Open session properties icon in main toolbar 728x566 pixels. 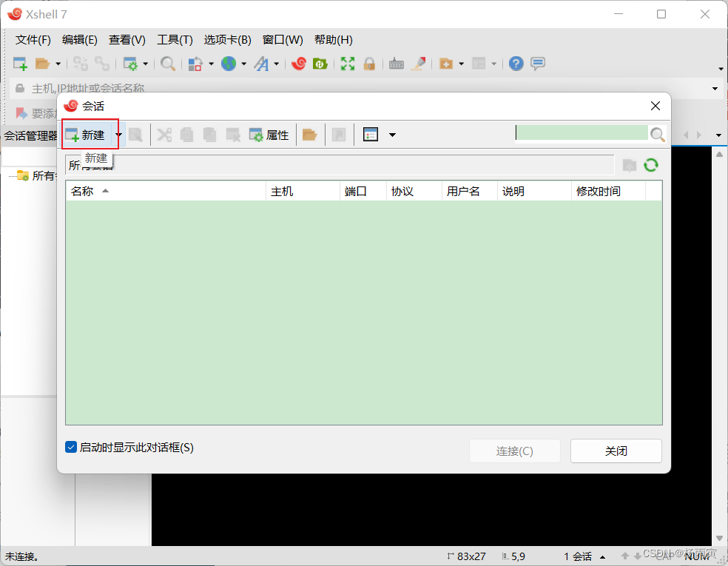click(130, 64)
